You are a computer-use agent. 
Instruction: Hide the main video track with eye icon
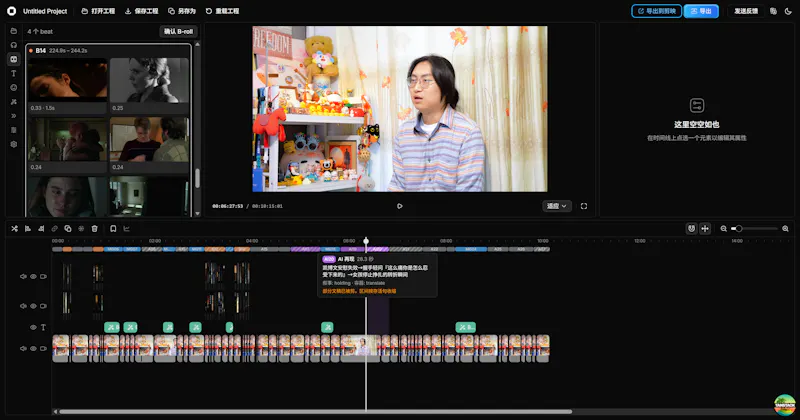pos(33,349)
